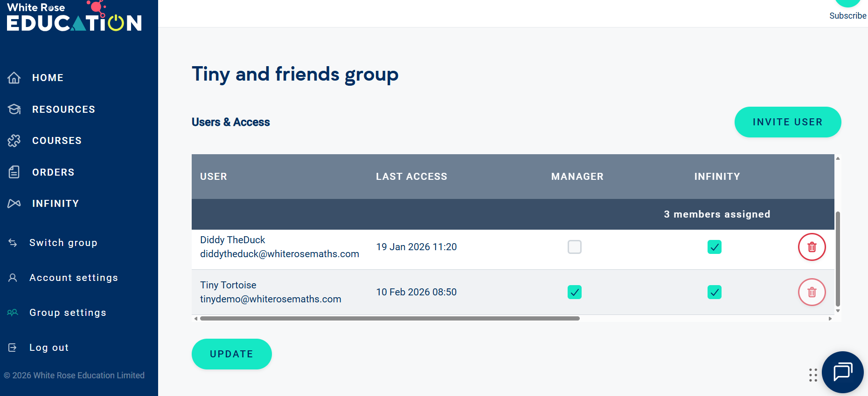This screenshot has width=868, height=396.
Task: Untick Manager checkbox for Tiny Tortoise
Action: pos(574,292)
